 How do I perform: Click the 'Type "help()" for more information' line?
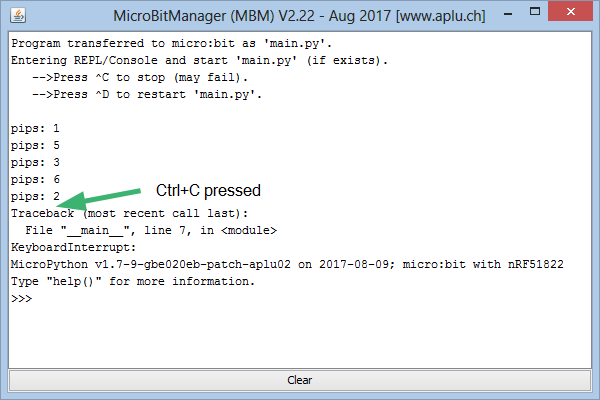pyautogui.click(x=133, y=282)
